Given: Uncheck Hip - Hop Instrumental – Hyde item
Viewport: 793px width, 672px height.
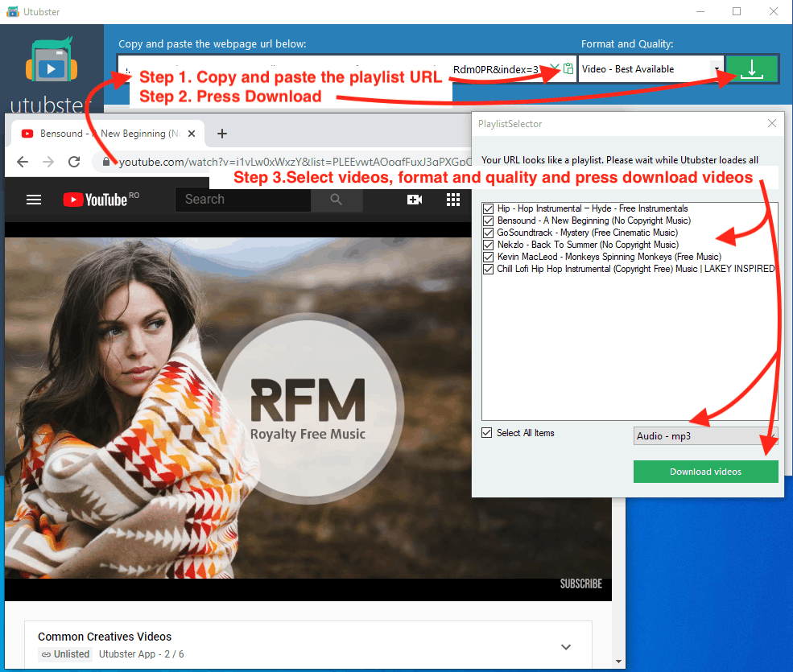Looking at the screenshot, I should pos(488,208).
